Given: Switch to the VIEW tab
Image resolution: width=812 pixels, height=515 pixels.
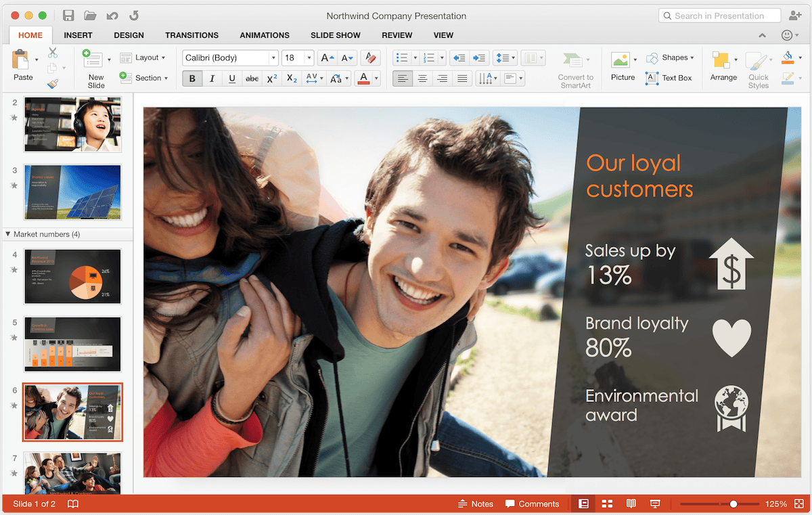Looking at the screenshot, I should (x=443, y=35).
